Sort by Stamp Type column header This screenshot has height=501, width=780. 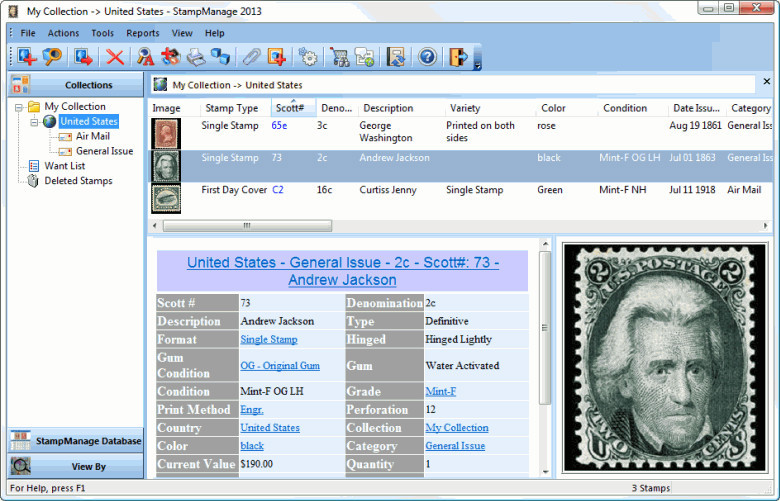[234, 108]
